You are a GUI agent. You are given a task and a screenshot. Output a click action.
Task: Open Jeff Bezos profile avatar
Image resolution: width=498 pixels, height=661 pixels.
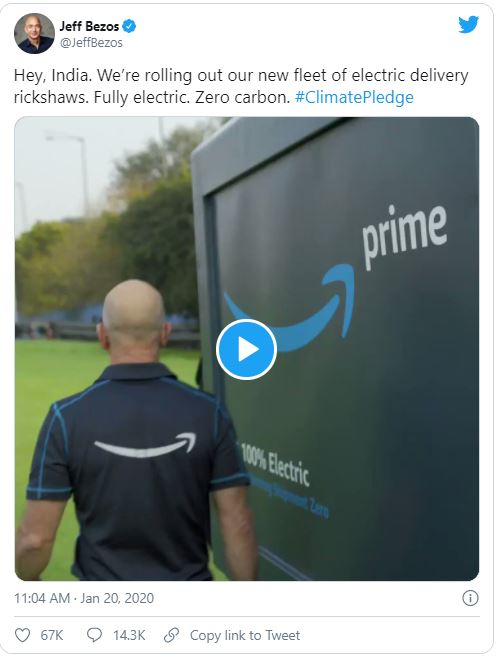coord(34,33)
